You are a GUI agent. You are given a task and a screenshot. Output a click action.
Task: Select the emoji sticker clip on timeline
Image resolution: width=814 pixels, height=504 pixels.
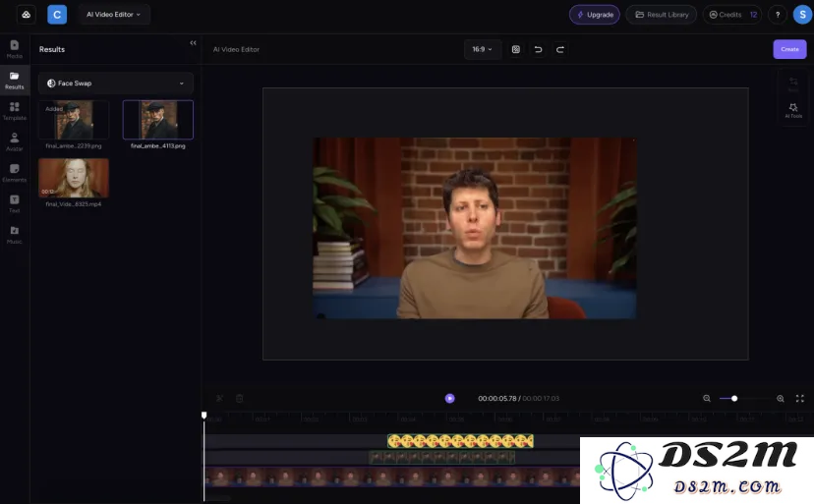[460, 441]
